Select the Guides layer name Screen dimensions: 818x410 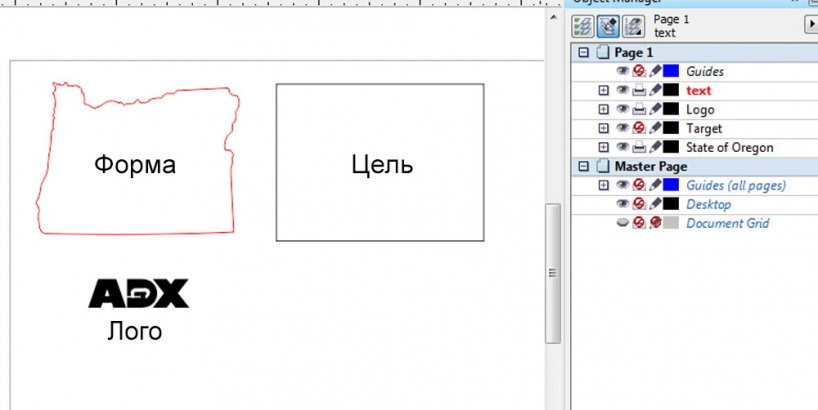coord(705,71)
